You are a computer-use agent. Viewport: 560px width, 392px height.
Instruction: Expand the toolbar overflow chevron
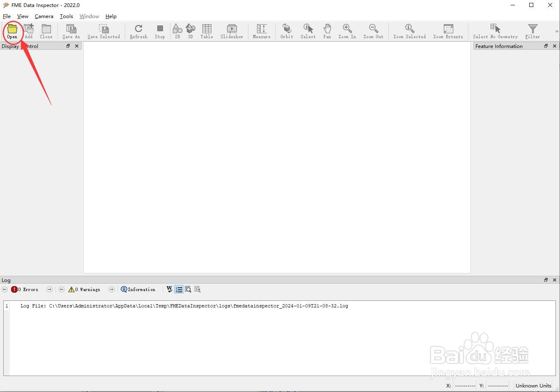click(557, 31)
